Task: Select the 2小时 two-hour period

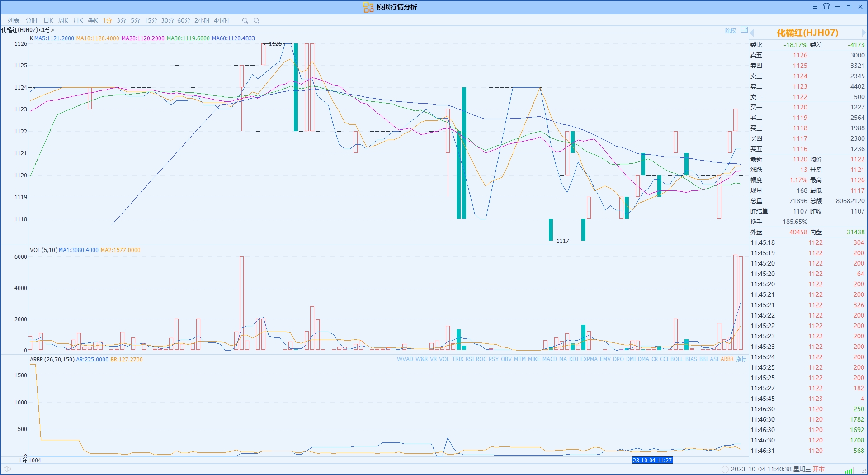Action: pos(202,20)
